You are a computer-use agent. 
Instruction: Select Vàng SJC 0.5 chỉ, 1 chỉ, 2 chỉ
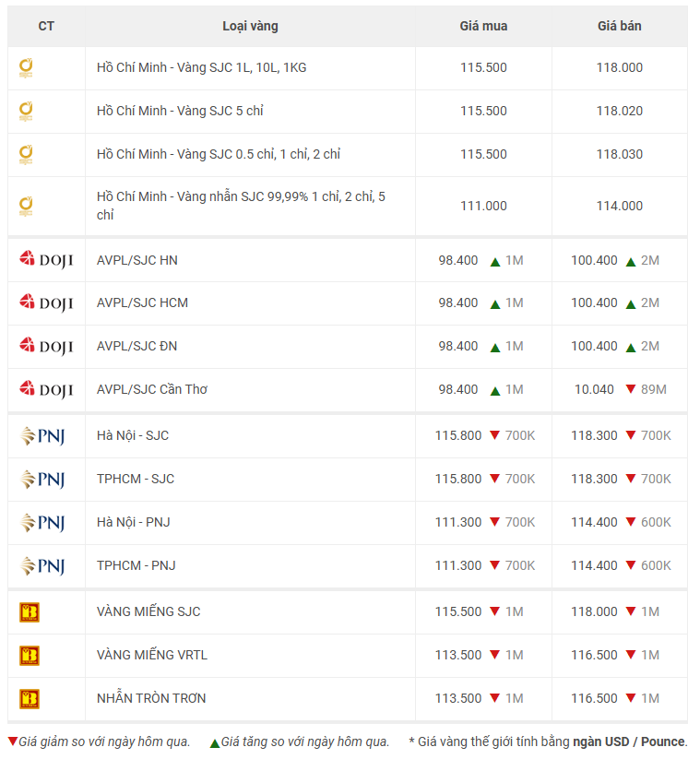(258, 154)
